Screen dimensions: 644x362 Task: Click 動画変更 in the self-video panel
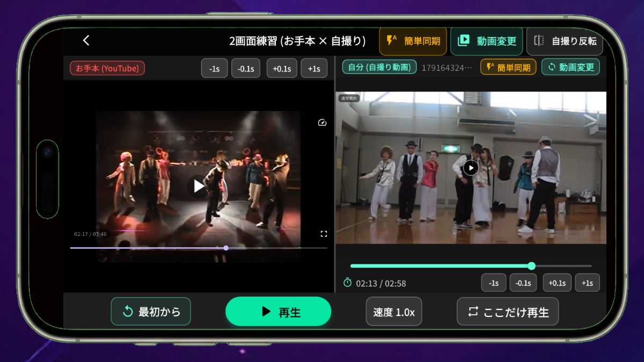[x=570, y=68]
